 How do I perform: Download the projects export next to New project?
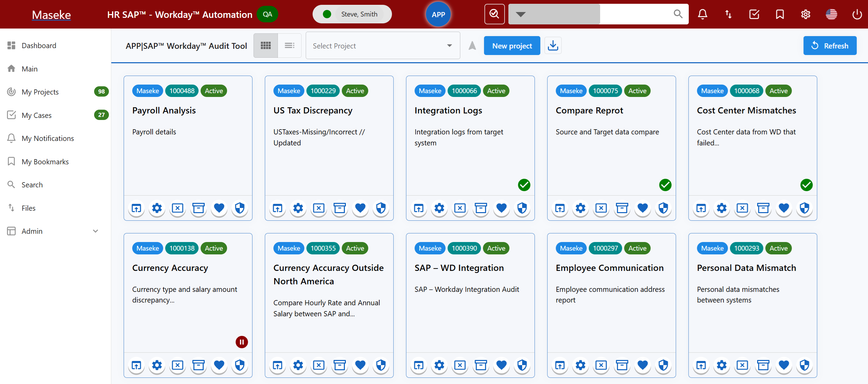click(x=553, y=45)
